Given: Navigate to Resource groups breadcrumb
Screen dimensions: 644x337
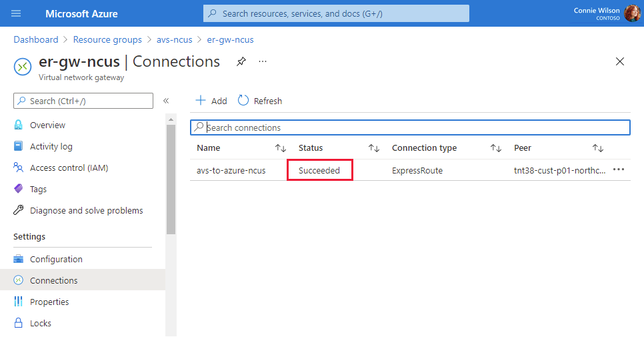Looking at the screenshot, I should (x=107, y=39).
